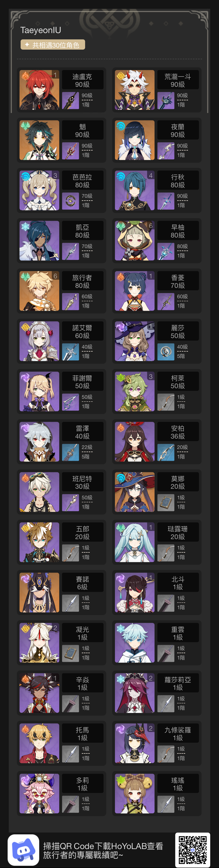Click the QR code image
Viewport: 219px width, 868px height.
coord(192,850)
